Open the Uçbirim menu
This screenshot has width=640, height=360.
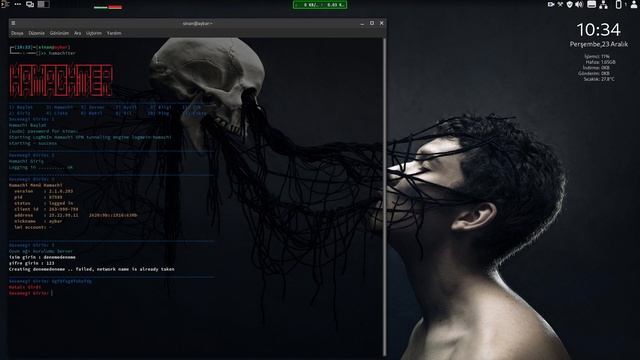pos(93,33)
